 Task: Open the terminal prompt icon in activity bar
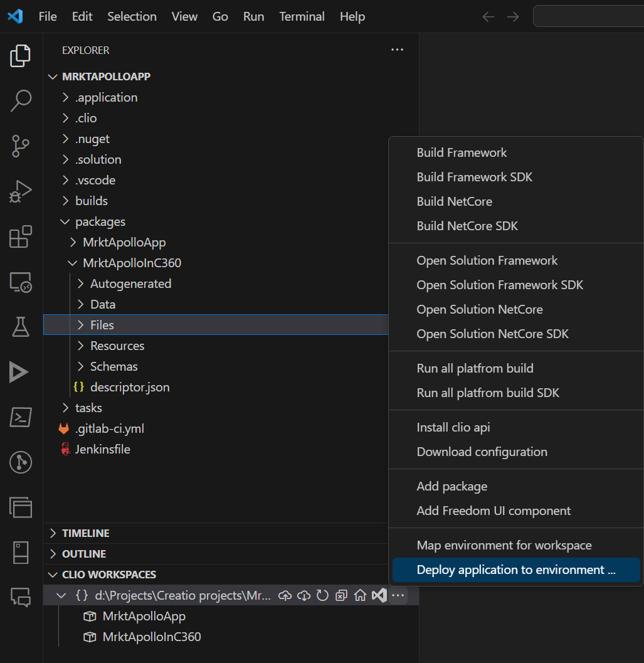[20, 417]
